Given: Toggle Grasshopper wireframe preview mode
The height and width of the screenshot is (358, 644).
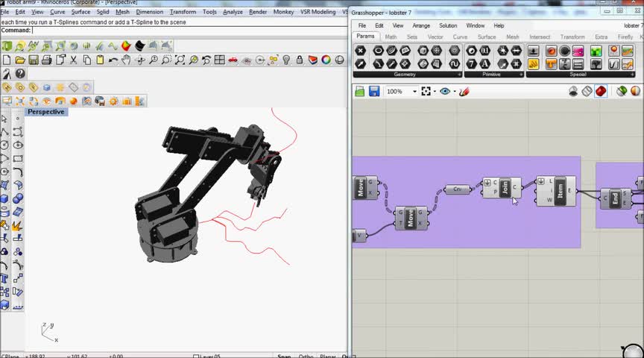Looking at the screenshot, I should (587, 91).
